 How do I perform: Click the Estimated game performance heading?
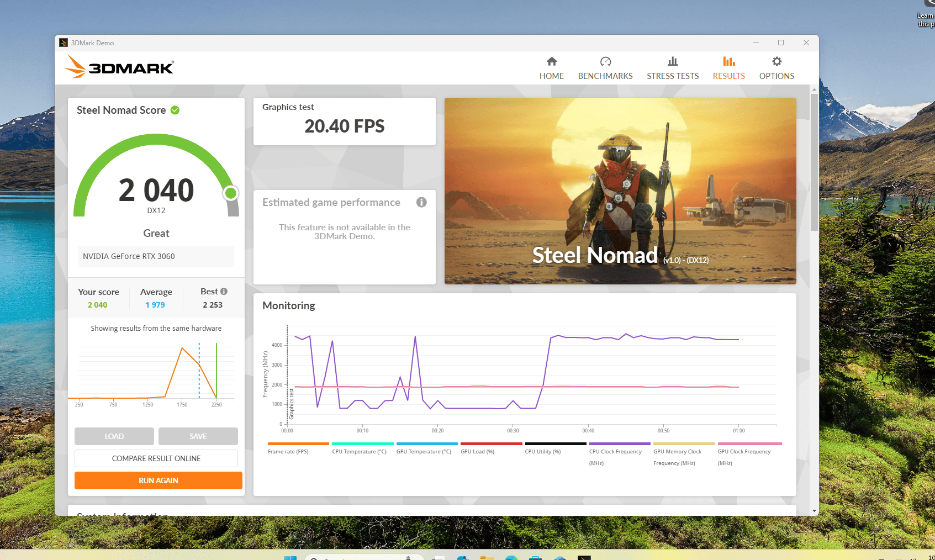(x=331, y=202)
